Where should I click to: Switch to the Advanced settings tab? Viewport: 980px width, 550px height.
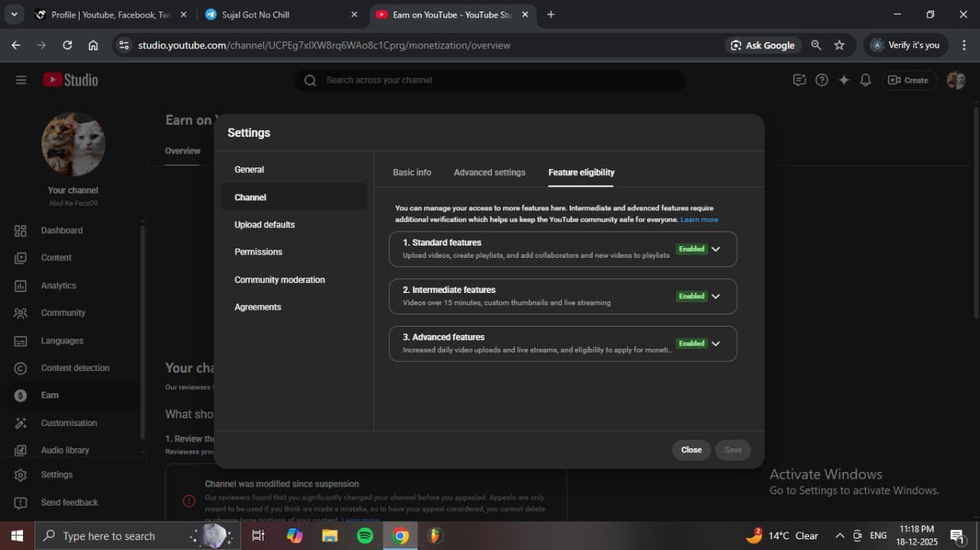click(x=489, y=172)
